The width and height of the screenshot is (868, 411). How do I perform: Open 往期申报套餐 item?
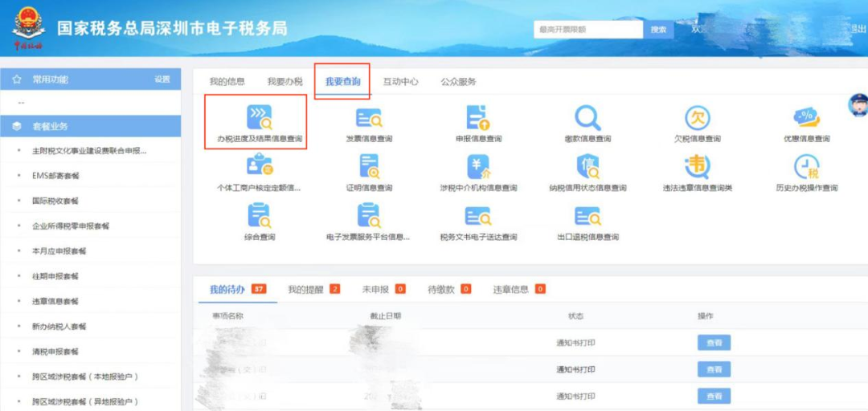tap(55, 276)
